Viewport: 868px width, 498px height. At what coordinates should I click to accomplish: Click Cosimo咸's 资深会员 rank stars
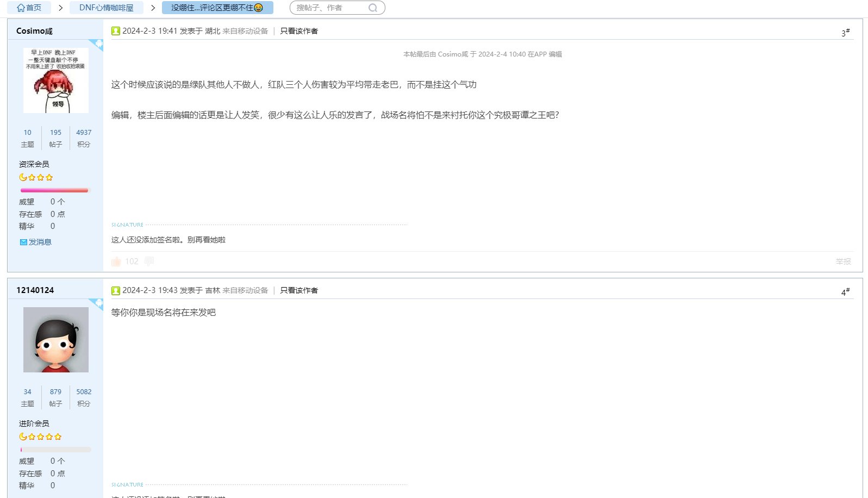(36, 177)
